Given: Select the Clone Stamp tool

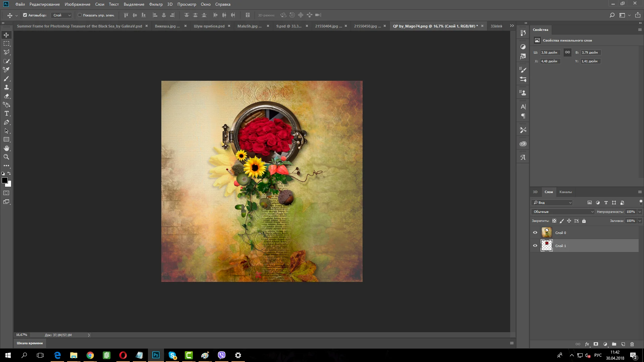Looking at the screenshot, I should point(6,87).
